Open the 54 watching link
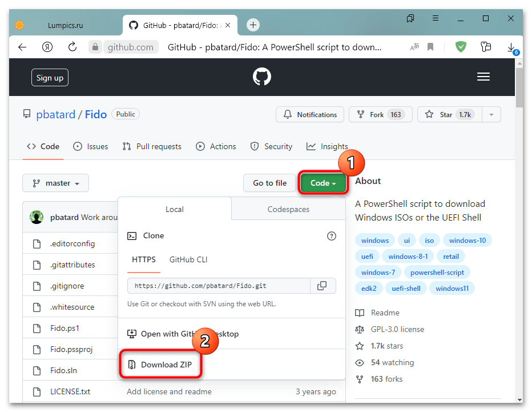Screen dimensions: 532x412 tap(385, 363)
